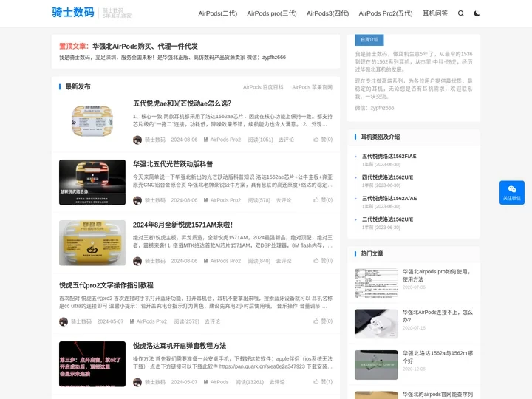Image resolution: width=532 pixels, height=399 pixels.
Task: Click date 2024-05-07 on 悦虎五代pro2 article
Action: click(x=110, y=321)
